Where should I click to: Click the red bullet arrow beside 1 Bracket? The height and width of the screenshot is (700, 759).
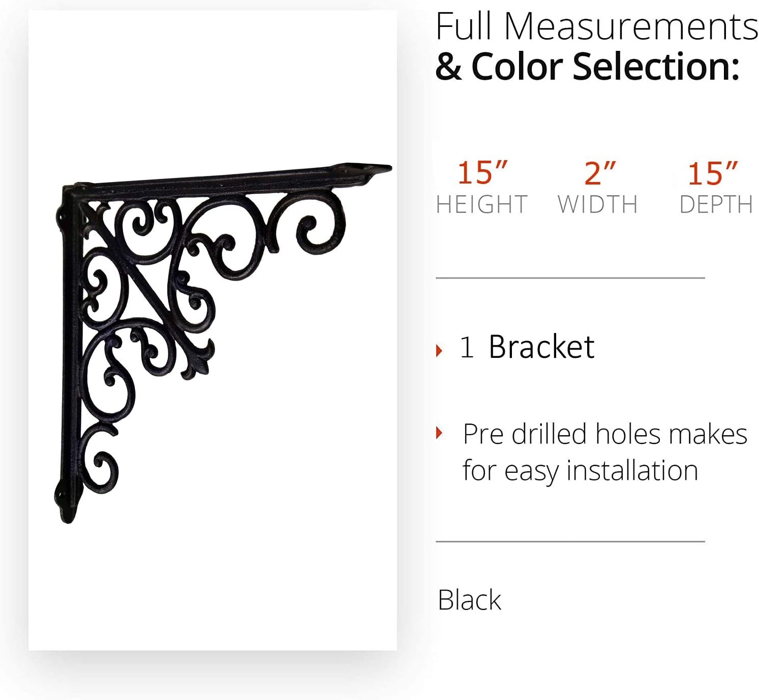click(x=439, y=350)
